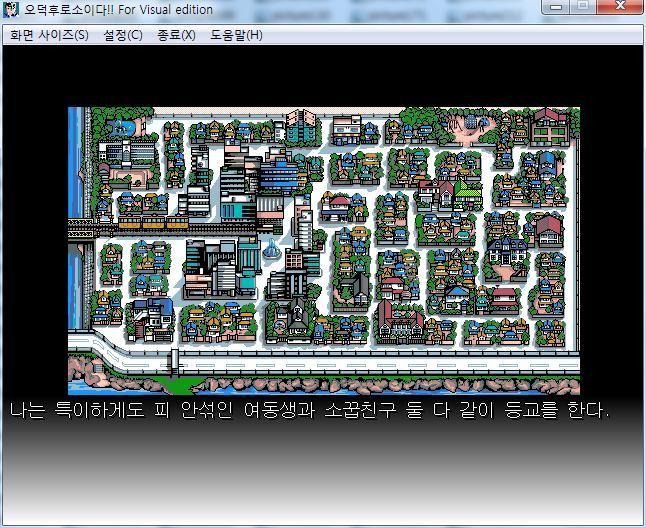Click the gradient message box area
The image size is (646, 528).
click(323, 460)
